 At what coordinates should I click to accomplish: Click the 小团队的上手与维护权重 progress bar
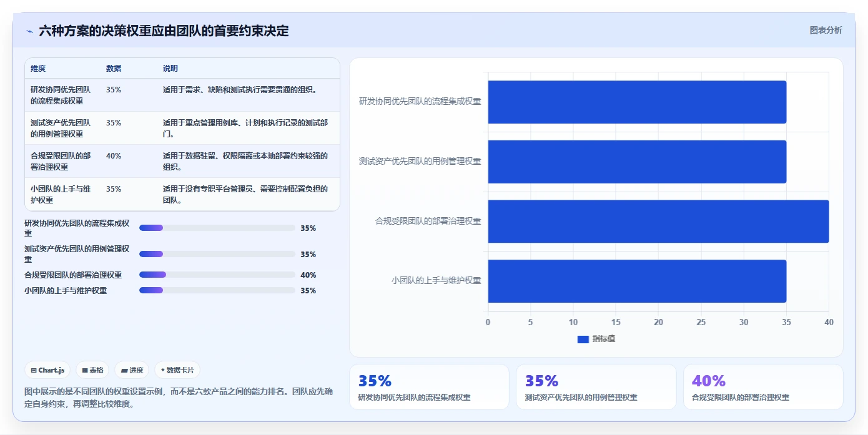(217, 290)
